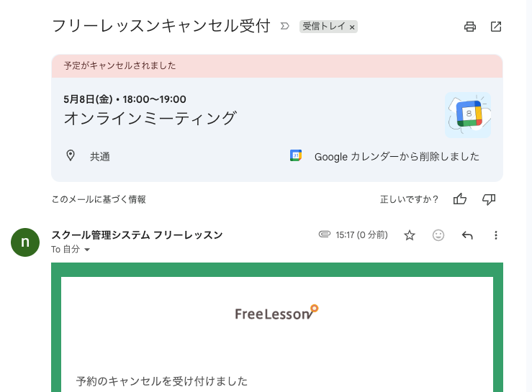The width and height of the screenshot is (532, 392).
Task: Click the FreeLesson logo in email
Action: click(276, 313)
